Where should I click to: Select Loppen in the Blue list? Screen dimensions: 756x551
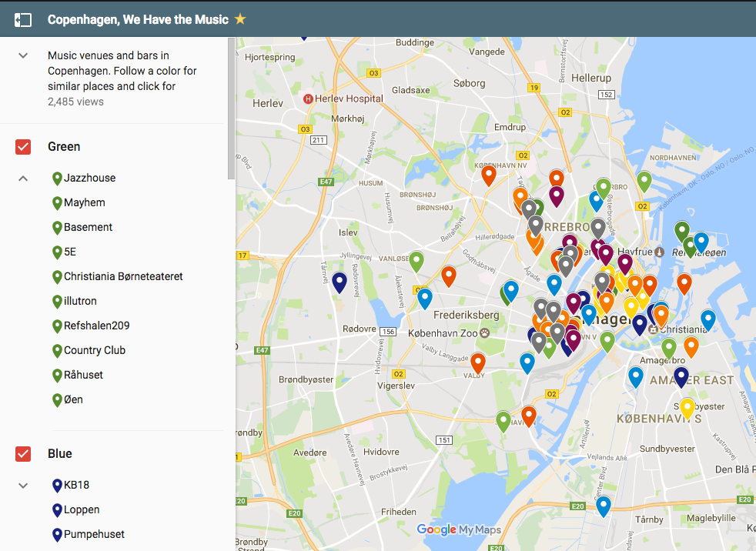(82, 509)
